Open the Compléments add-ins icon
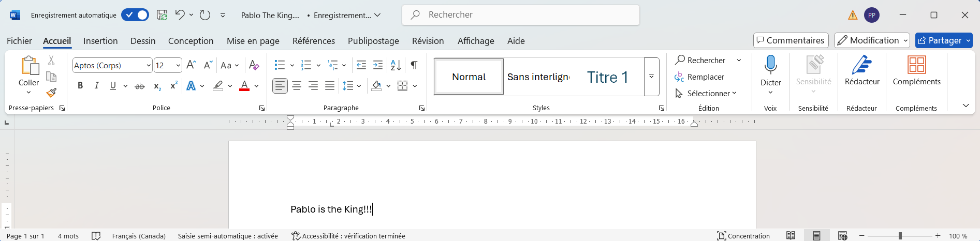The width and height of the screenshot is (980, 241). pyautogui.click(x=916, y=70)
